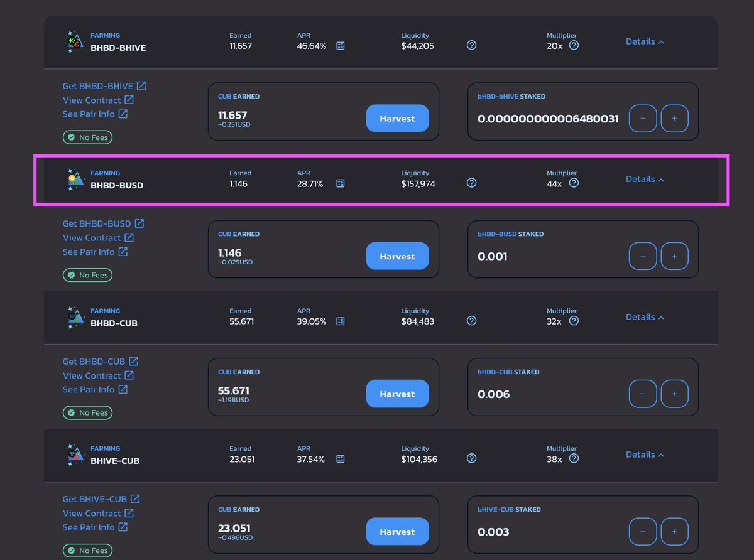The width and height of the screenshot is (754, 560).
Task: Click the 39.05% APR value
Action: pyautogui.click(x=312, y=321)
